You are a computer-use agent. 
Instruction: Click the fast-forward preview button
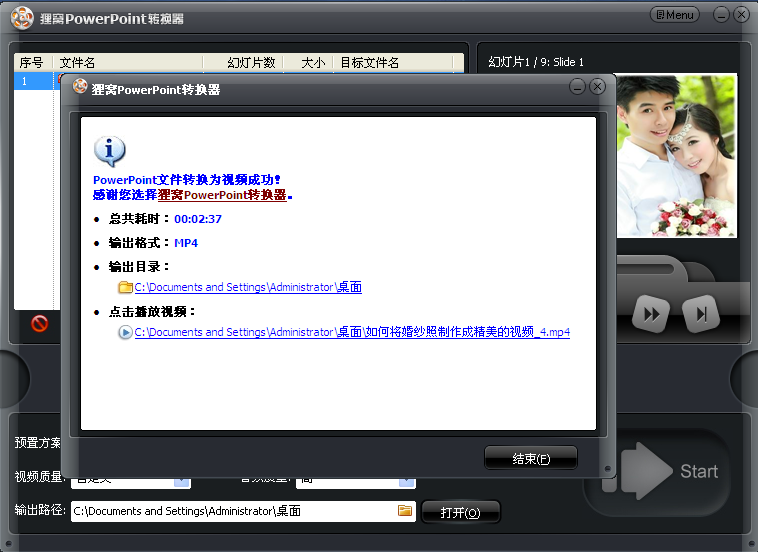651,314
